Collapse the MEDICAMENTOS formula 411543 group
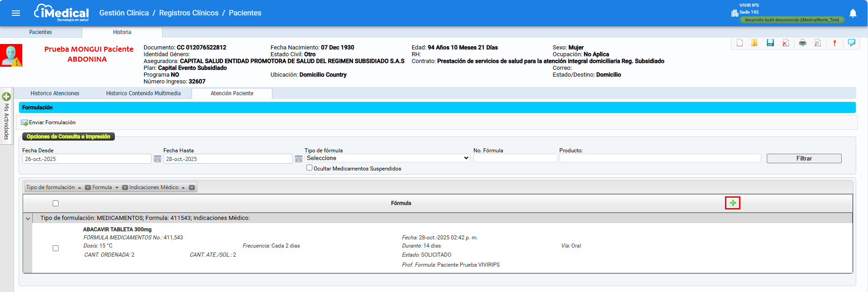Viewport: 868px width, 292px height. (28, 219)
